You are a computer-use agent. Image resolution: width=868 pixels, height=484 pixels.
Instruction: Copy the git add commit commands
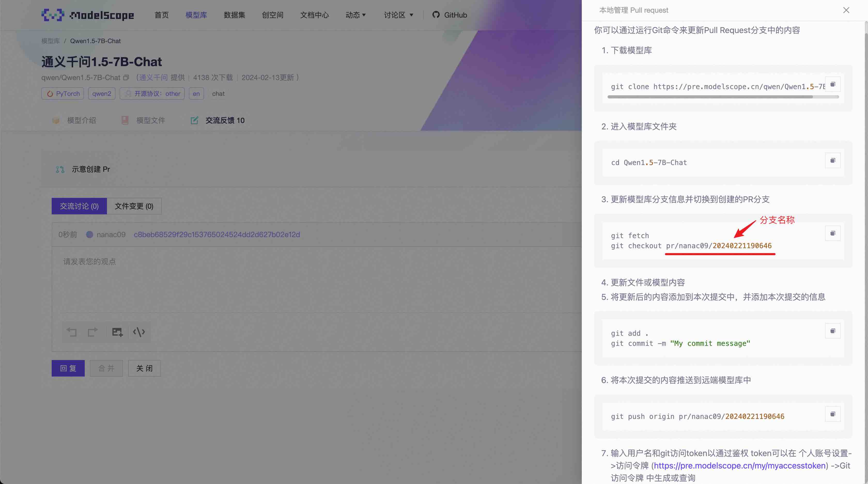[x=832, y=331]
